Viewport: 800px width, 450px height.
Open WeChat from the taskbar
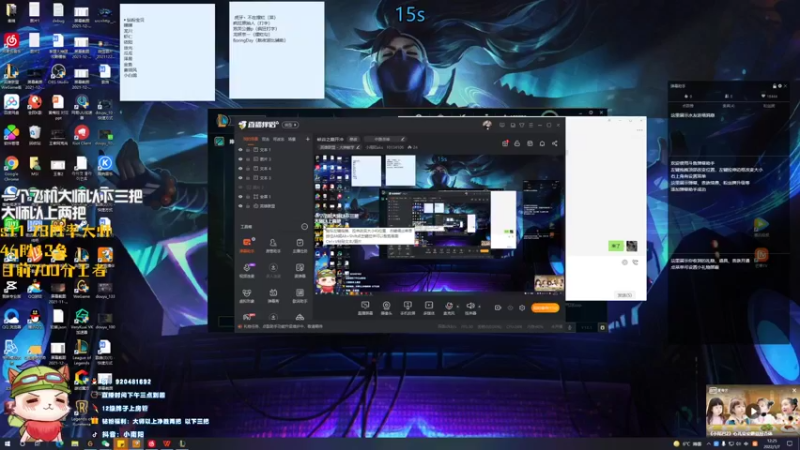click(105, 444)
